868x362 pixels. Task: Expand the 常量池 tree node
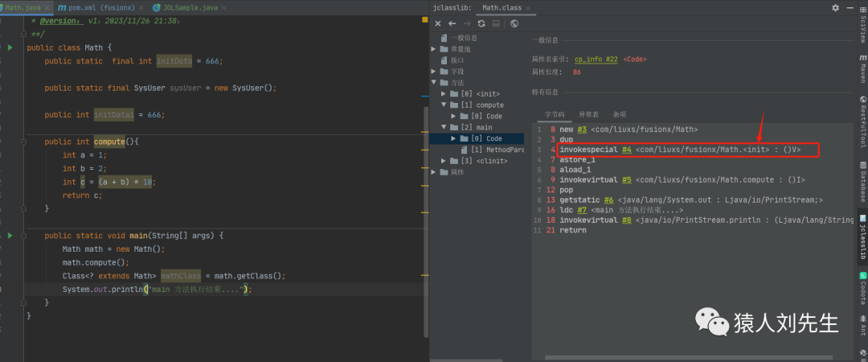[433, 49]
